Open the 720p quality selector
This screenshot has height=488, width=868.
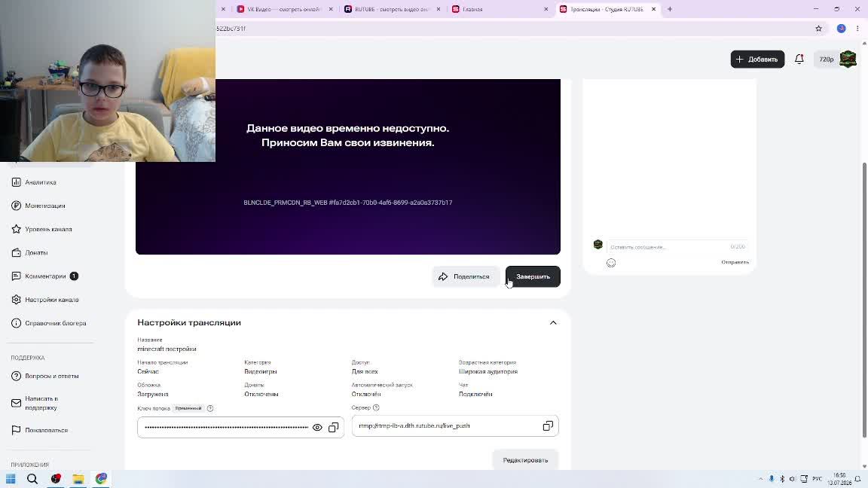[826, 59]
